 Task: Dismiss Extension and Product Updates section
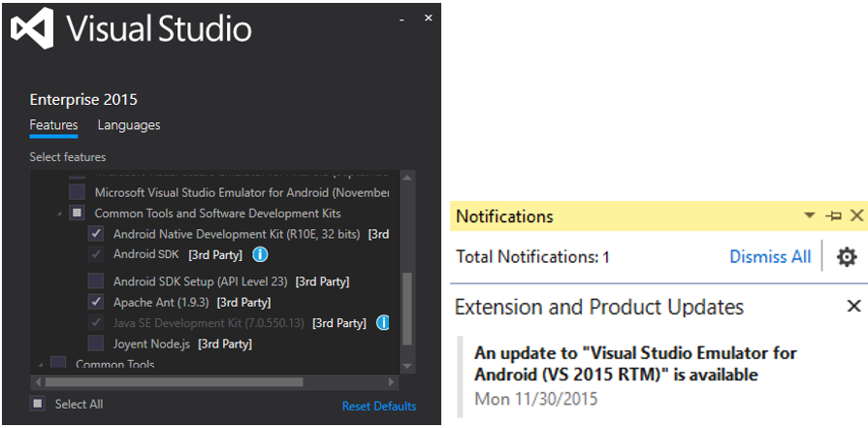pos(853,307)
